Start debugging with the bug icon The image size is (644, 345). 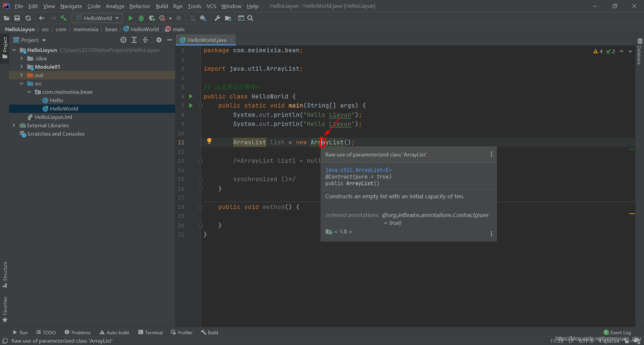(141, 18)
